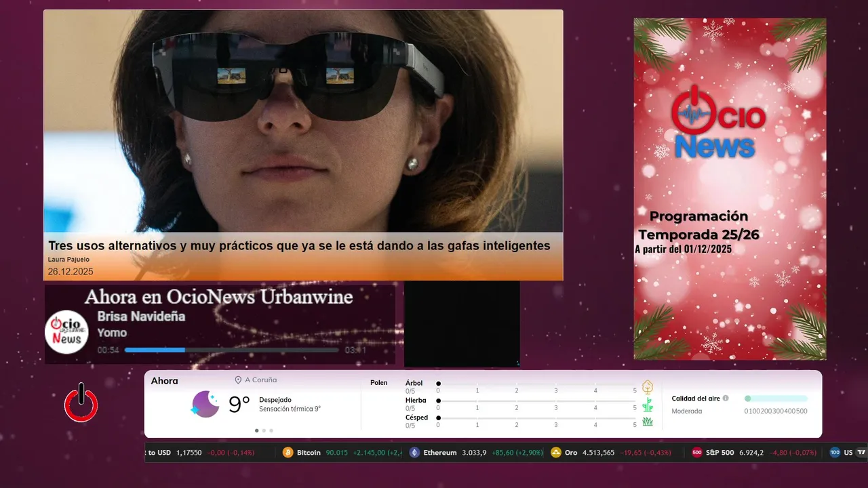This screenshot has height=488, width=868.
Task: Click the Árbol pollen scale slider
Action: (537, 384)
